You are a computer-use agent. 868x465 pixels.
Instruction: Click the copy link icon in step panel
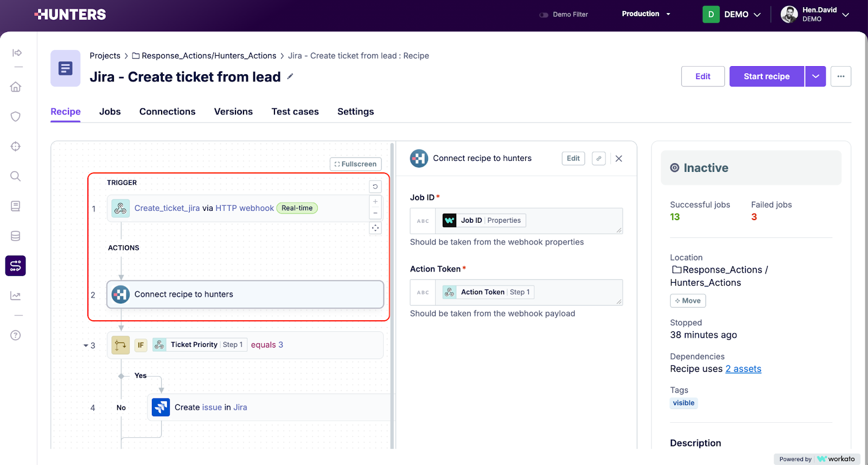pyautogui.click(x=599, y=158)
